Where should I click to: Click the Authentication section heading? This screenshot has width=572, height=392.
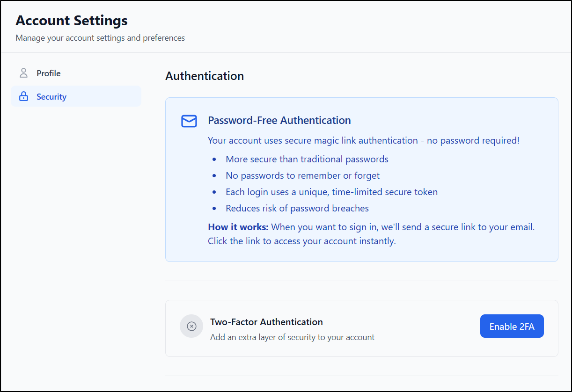pos(205,76)
